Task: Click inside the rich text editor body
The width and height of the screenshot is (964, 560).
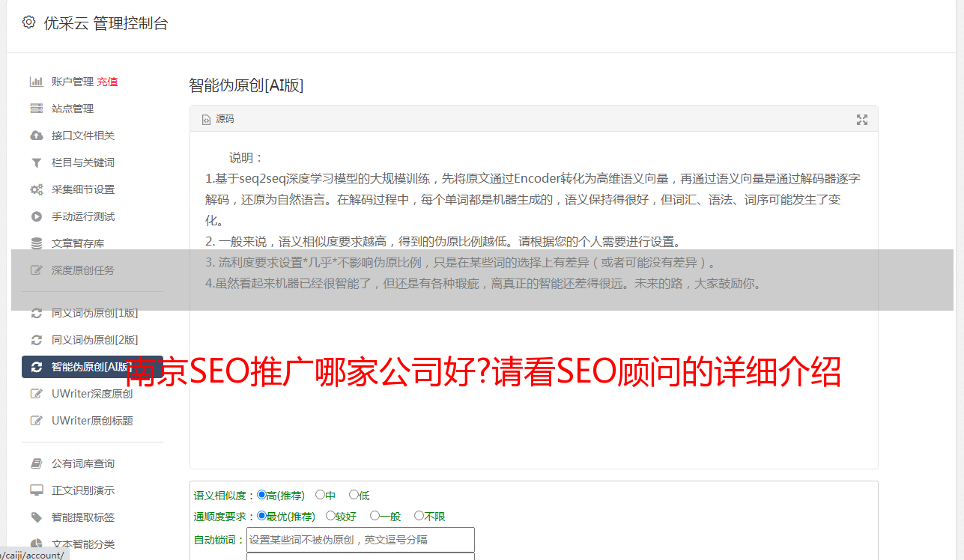Action: point(533,300)
